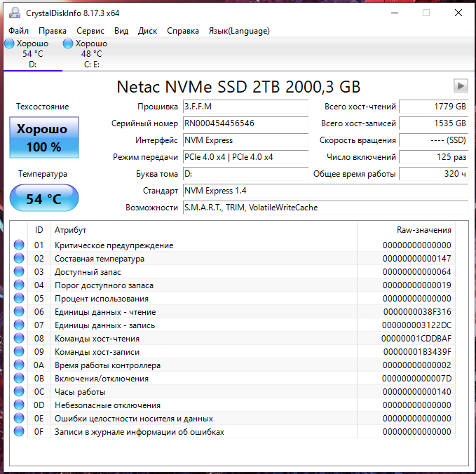Switch to the C: E: disk tab
476x474 pixels.
pos(91,64)
